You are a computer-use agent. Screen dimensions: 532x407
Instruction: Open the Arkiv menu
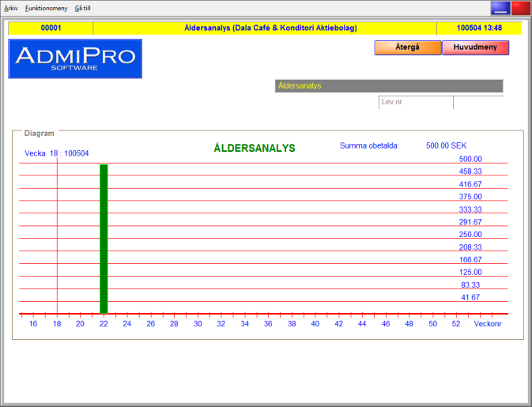[x=11, y=8]
